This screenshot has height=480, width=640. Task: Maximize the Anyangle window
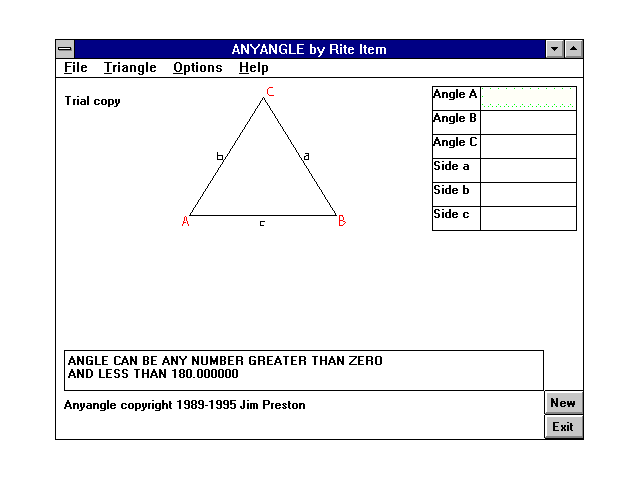573,49
